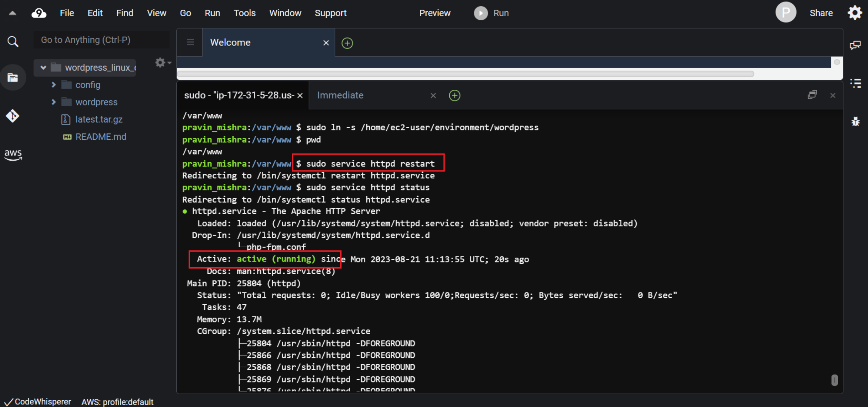This screenshot has width=868, height=407.
Task: Click the AWS Cloud9 logo icon
Action: 39,13
